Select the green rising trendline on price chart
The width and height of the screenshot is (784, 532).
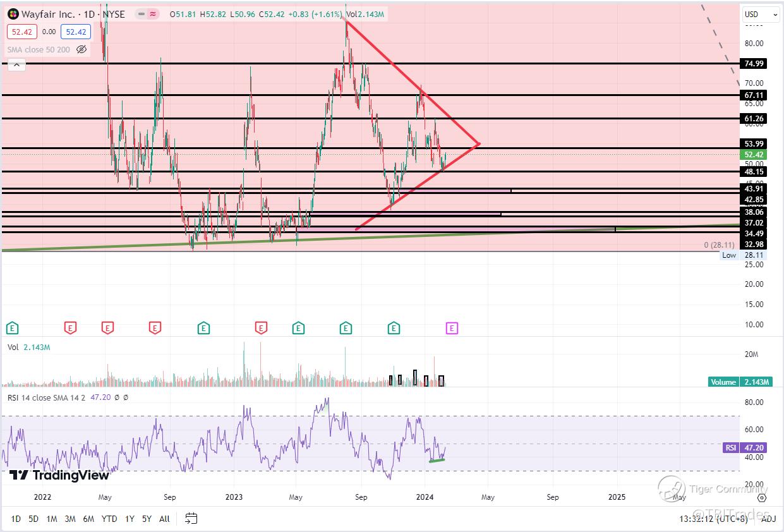click(x=371, y=238)
